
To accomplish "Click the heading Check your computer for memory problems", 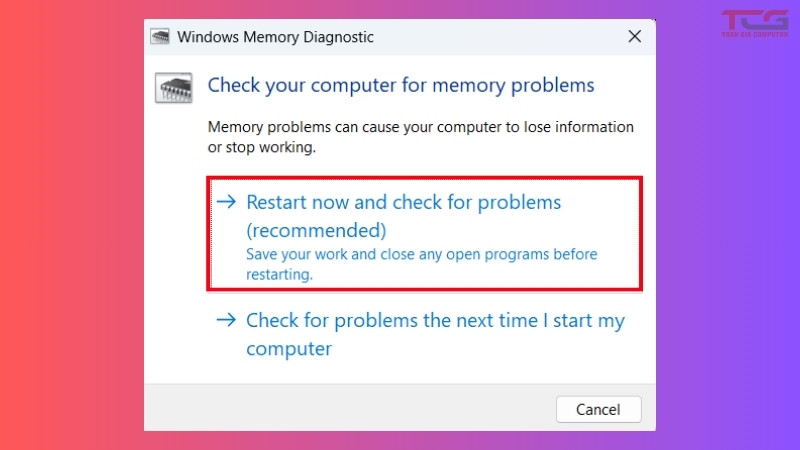I will tap(400, 85).
